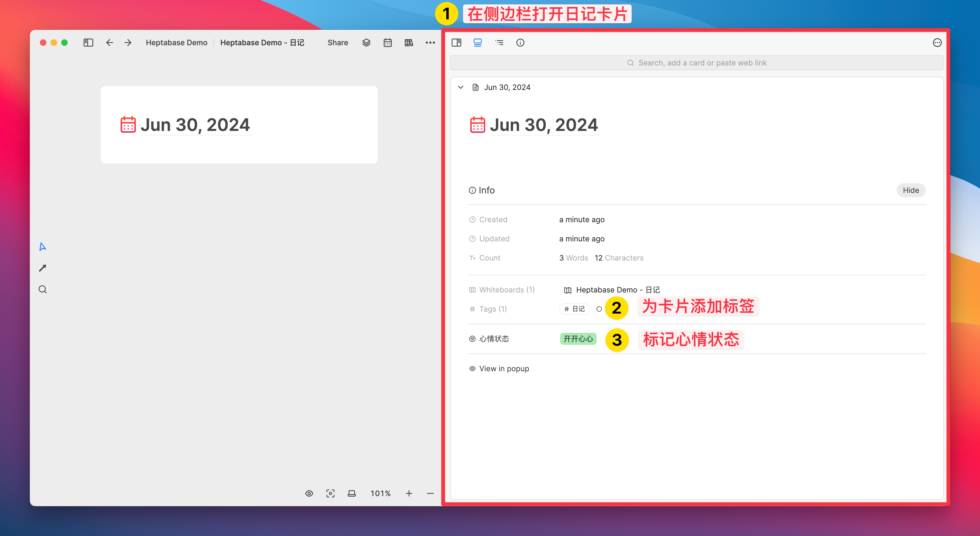Toggle the eye visibility icon in bottom bar

309,493
